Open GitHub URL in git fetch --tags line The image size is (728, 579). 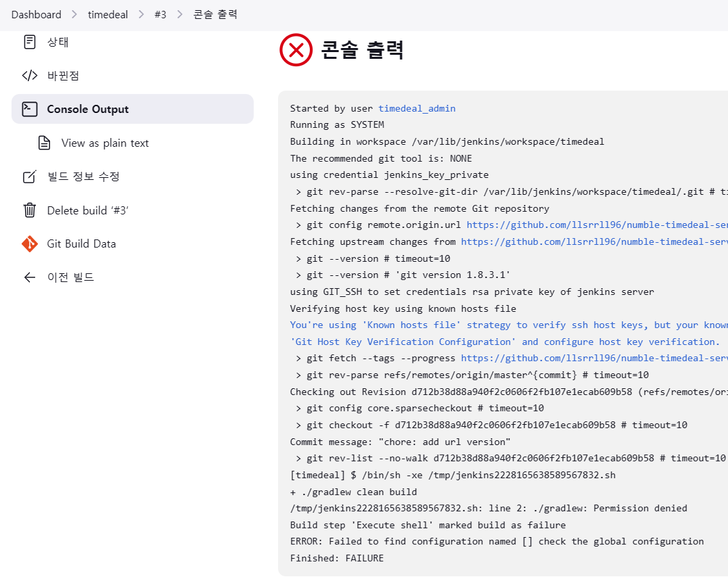[x=594, y=358]
